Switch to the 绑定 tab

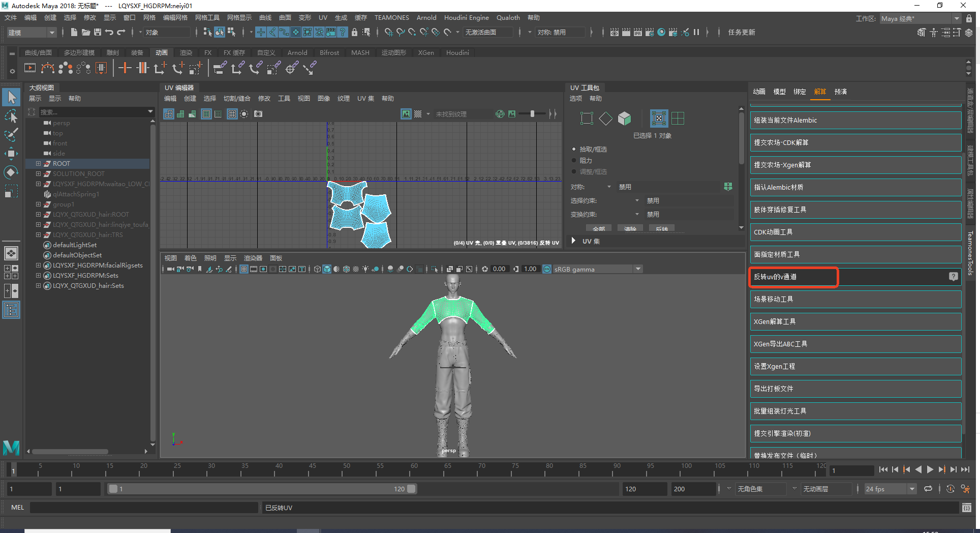coord(800,92)
